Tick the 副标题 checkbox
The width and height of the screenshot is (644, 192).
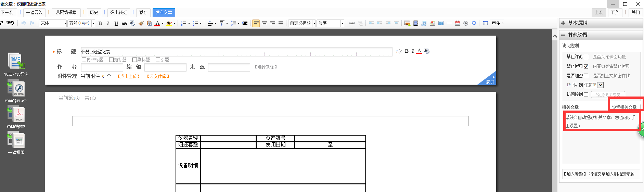point(134,60)
